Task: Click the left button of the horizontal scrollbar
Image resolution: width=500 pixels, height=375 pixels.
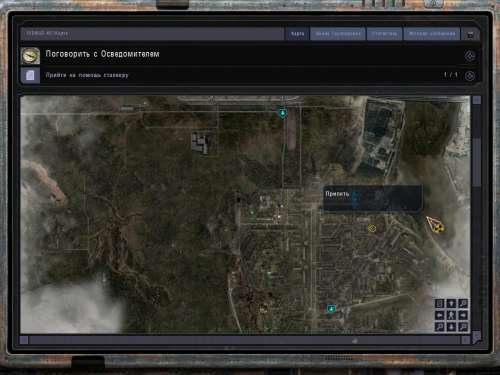Action: [x=24, y=340]
